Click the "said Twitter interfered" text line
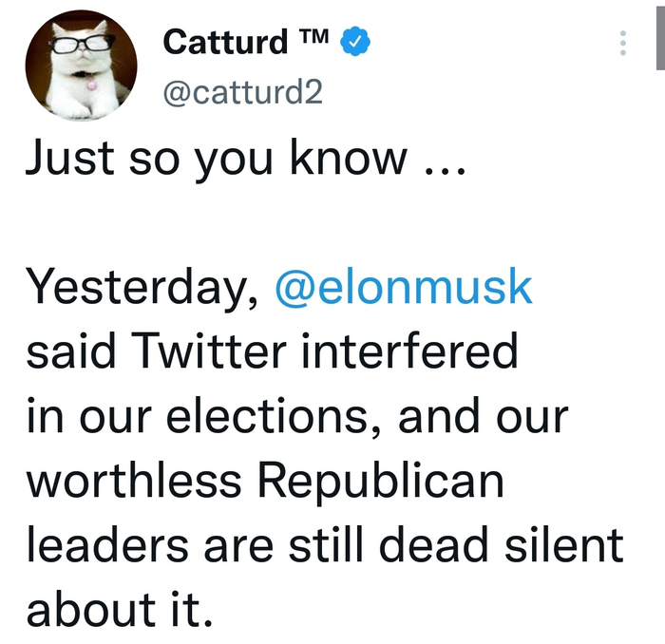 click(272, 352)
